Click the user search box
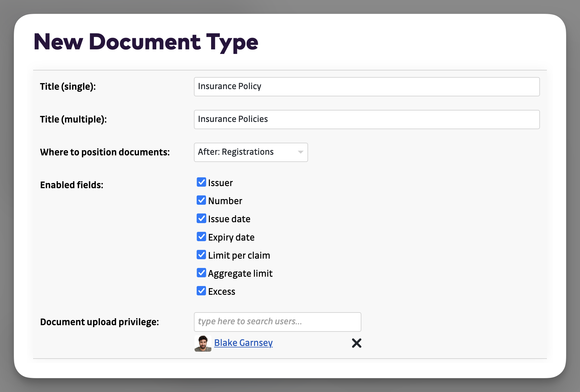 [x=277, y=322]
